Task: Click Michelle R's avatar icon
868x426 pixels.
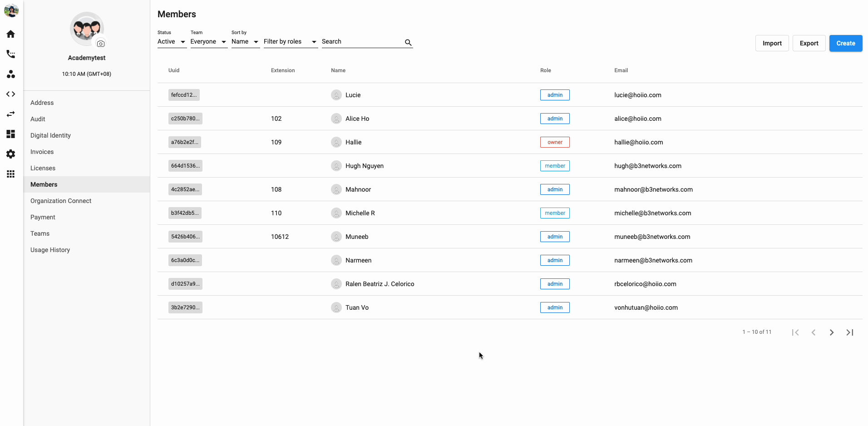Action: (x=336, y=213)
